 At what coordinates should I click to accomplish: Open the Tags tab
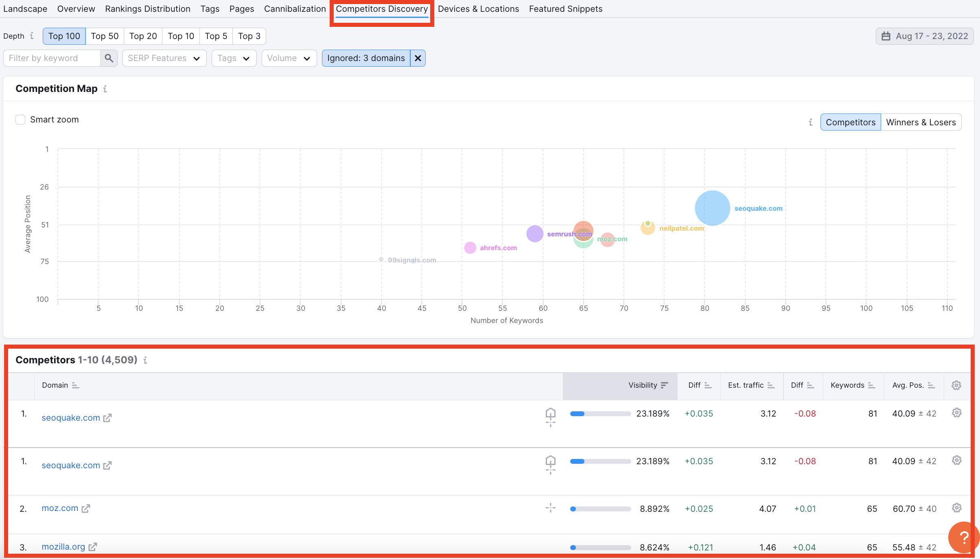tap(210, 9)
